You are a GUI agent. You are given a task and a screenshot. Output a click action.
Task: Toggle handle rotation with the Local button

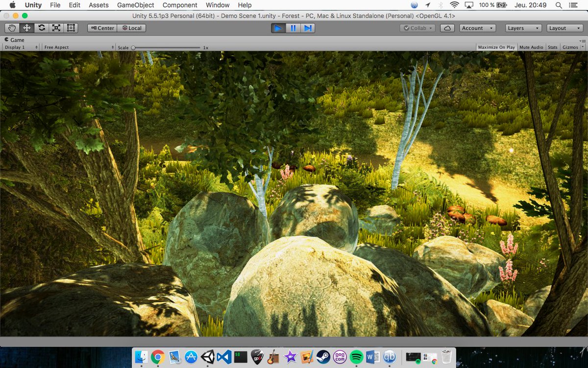[131, 28]
